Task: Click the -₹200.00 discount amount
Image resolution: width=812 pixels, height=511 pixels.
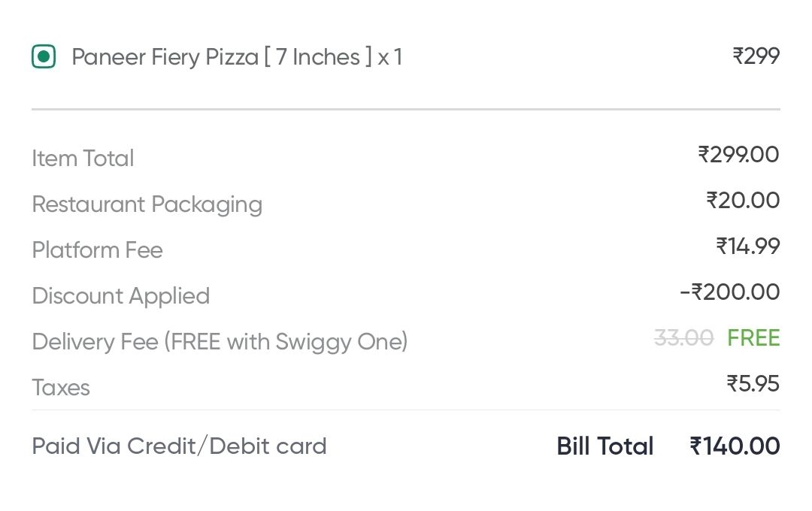Action: click(729, 292)
